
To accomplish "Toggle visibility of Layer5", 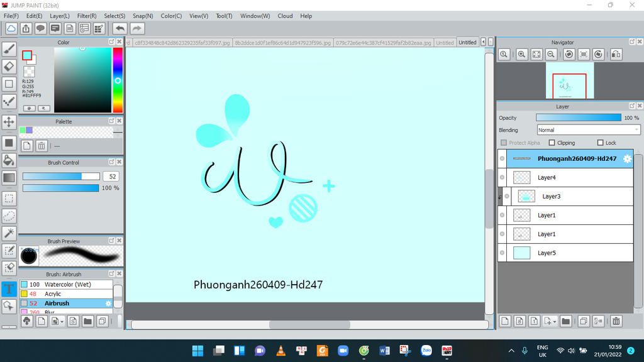I will tap(502, 253).
